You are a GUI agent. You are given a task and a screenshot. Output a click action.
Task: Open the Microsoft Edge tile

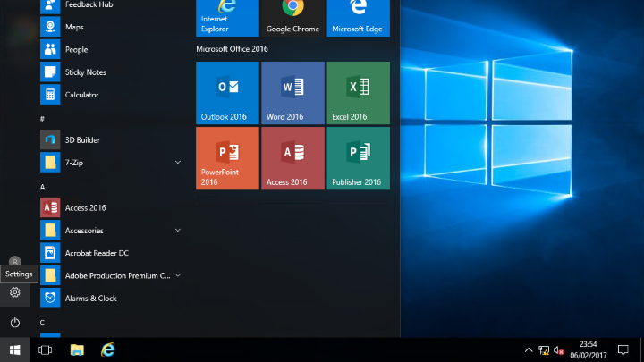tap(358, 18)
